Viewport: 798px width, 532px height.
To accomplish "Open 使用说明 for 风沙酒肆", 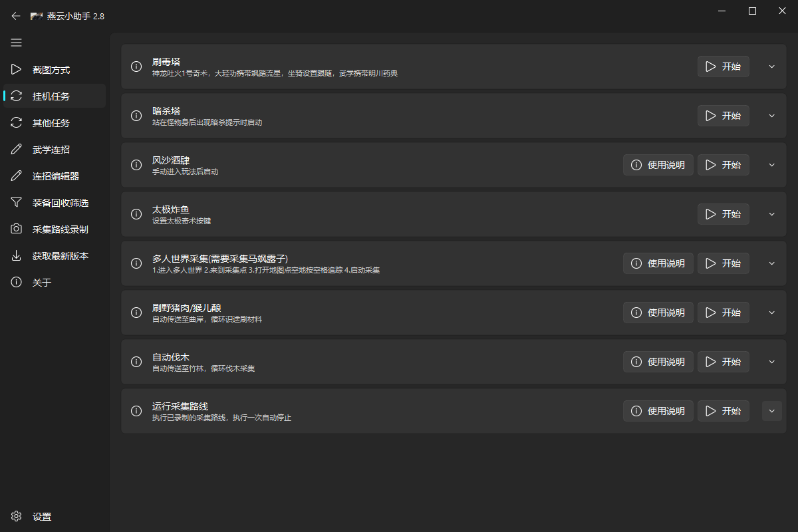I will point(658,165).
